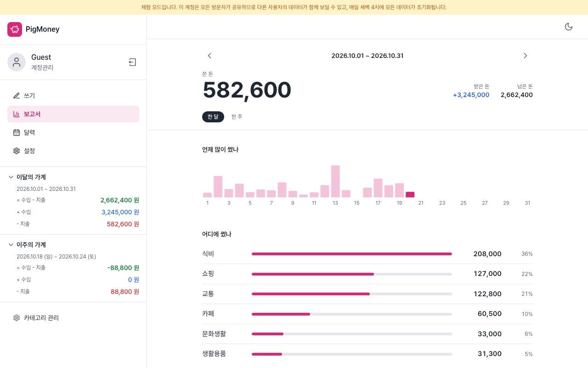Collapse the 이주의 가계 section
Image resolution: width=588 pixels, height=368 pixels.
[x=11, y=245]
